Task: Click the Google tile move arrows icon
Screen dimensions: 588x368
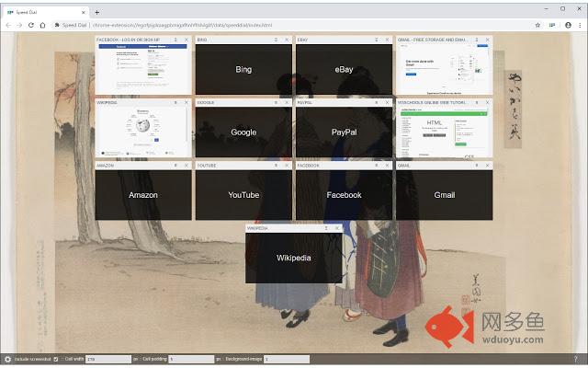Action: click(x=276, y=102)
